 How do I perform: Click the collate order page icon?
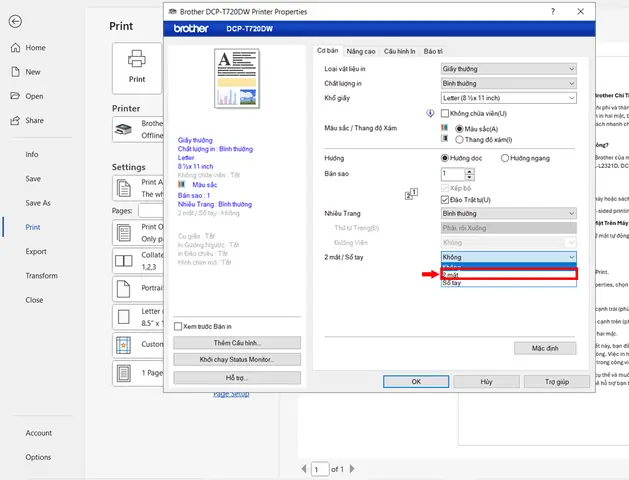411,194
